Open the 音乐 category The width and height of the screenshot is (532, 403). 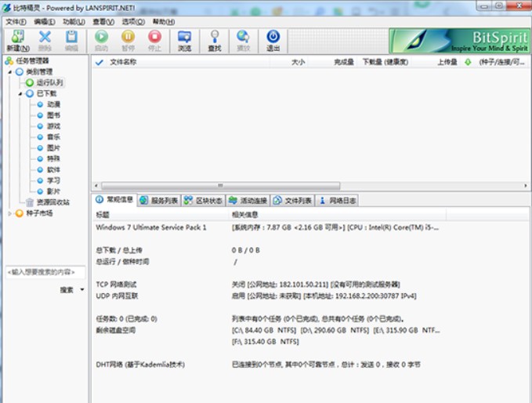[49, 137]
